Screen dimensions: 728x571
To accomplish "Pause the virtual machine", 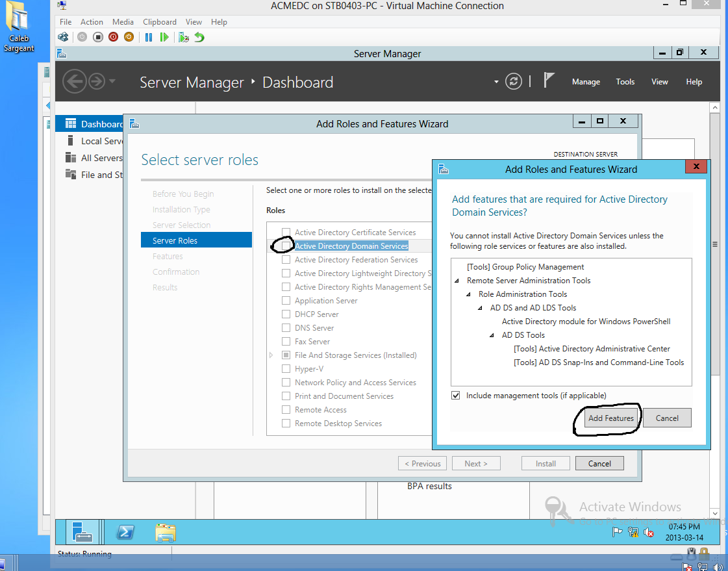I will pyautogui.click(x=149, y=37).
